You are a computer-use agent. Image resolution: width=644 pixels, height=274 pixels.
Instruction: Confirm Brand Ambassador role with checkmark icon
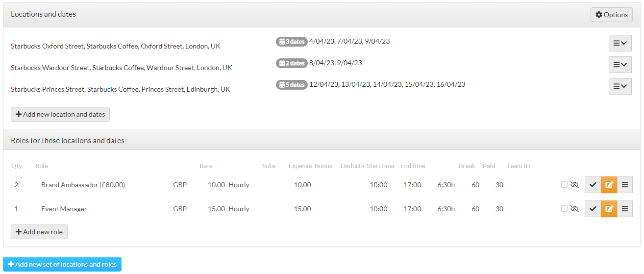click(x=593, y=185)
